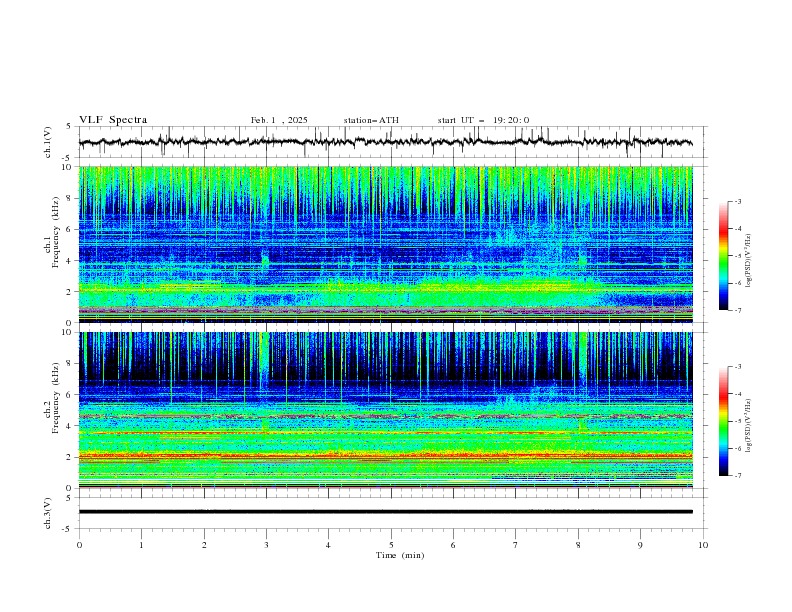792x612 pixels.
Task: Click the ch.1 PSD color scale bar
Action: tap(723, 256)
